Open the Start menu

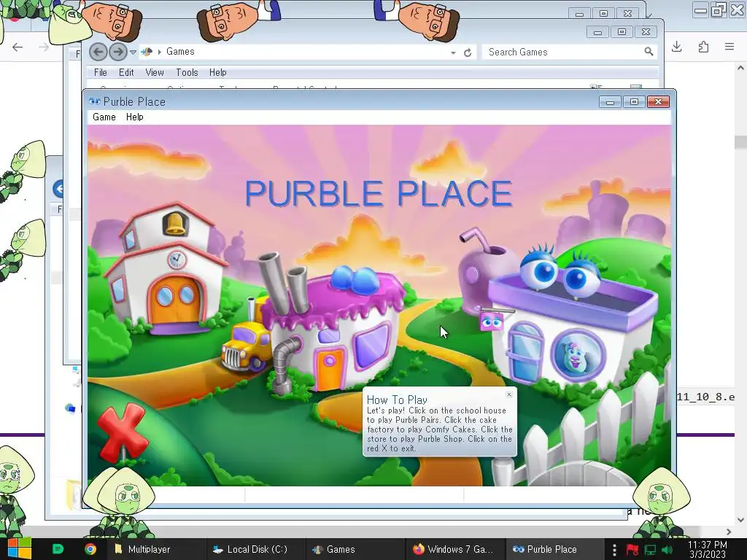point(20,549)
